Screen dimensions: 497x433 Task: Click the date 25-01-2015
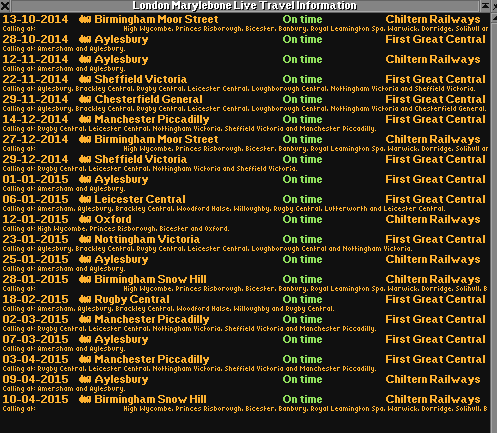click(x=35, y=259)
